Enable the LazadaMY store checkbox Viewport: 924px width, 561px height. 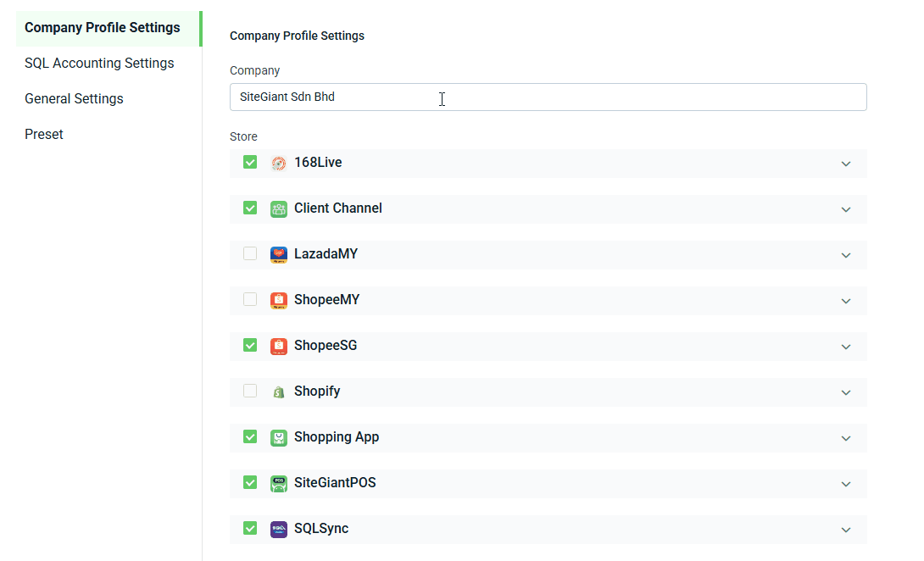click(x=250, y=253)
